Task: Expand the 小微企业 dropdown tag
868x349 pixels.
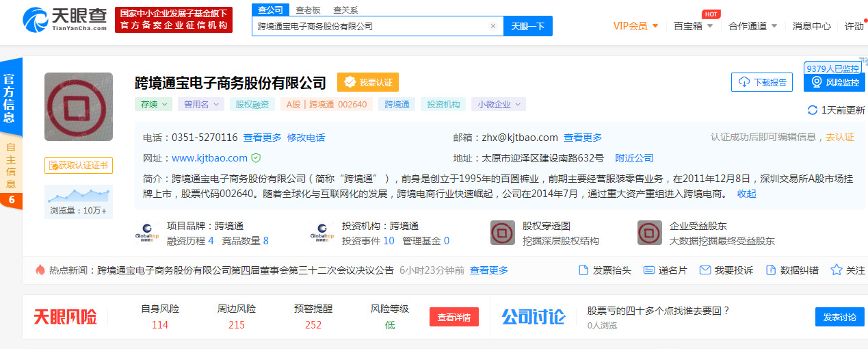Action: [499, 105]
